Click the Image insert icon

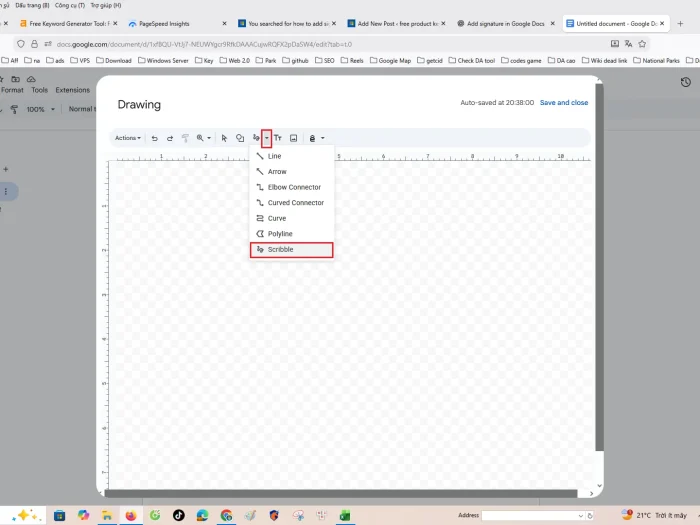pos(294,138)
